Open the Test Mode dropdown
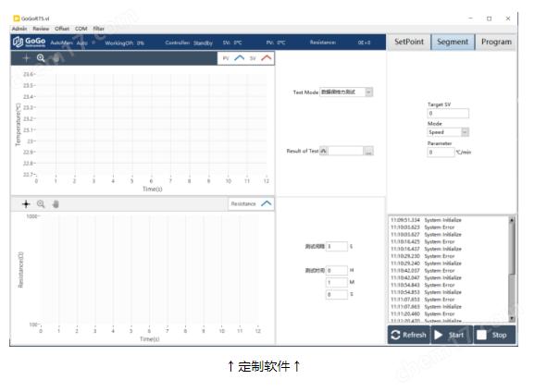 click(x=369, y=92)
